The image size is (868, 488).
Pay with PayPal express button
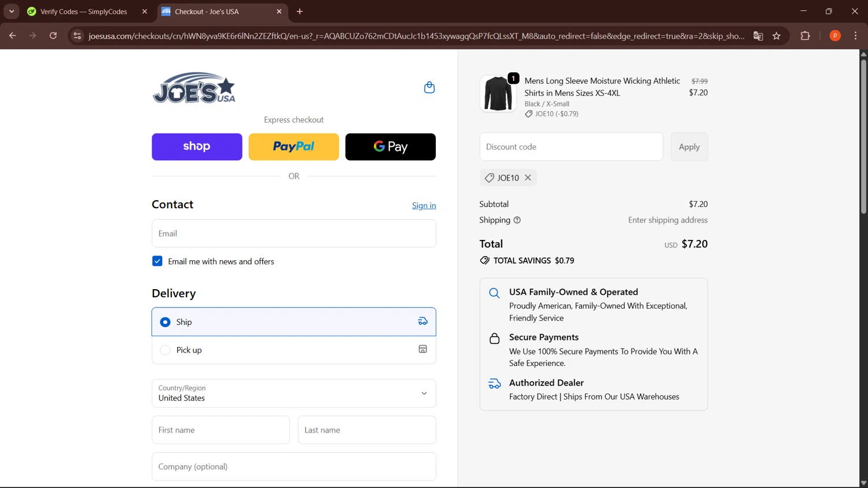(294, 147)
